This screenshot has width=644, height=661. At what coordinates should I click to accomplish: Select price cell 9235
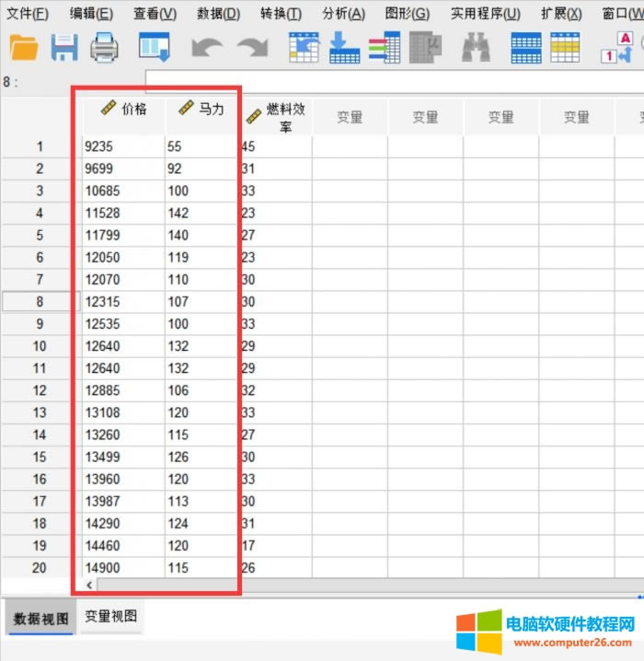point(123,146)
